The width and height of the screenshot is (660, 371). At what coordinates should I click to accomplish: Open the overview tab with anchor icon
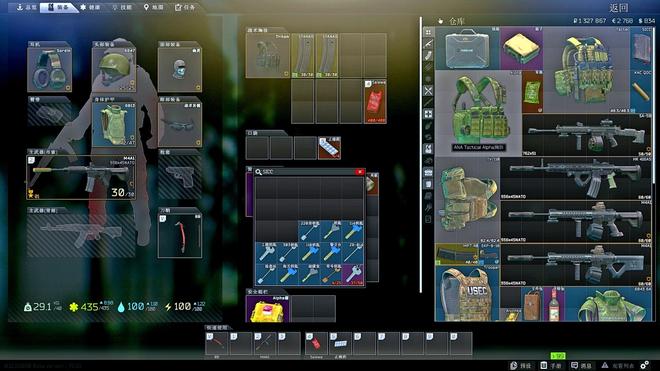click(27, 7)
